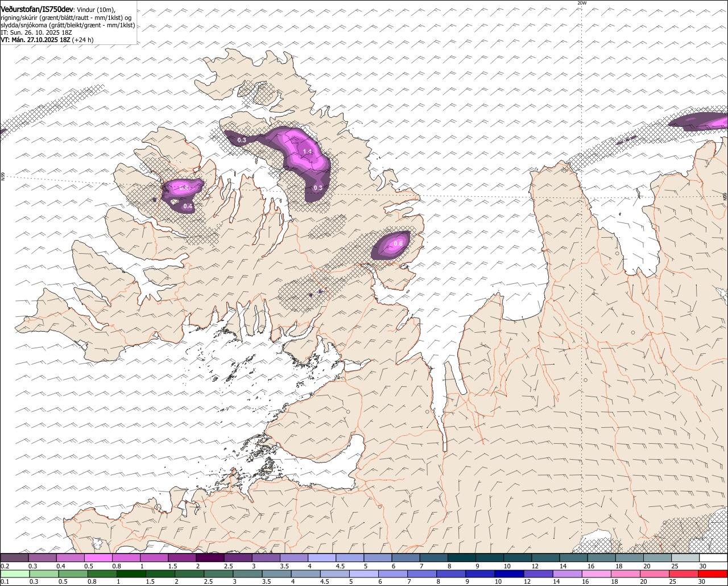Select the 0.3 light green swatch, lower row
The height and width of the screenshot is (586, 728).
point(44,573)
